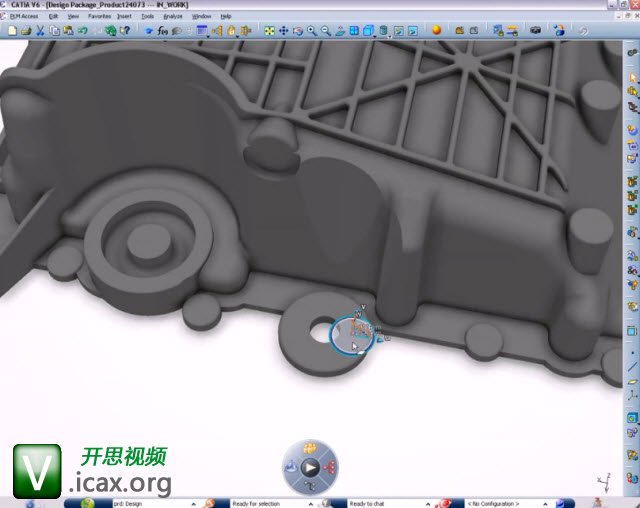This screenshot has width=640, height=508.
Task: Click the Paste icon
Action: click(68, 31)
